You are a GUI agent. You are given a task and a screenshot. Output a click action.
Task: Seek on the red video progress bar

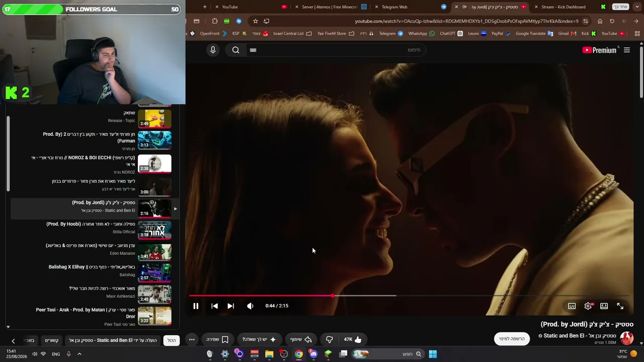(x=409, y=296)
